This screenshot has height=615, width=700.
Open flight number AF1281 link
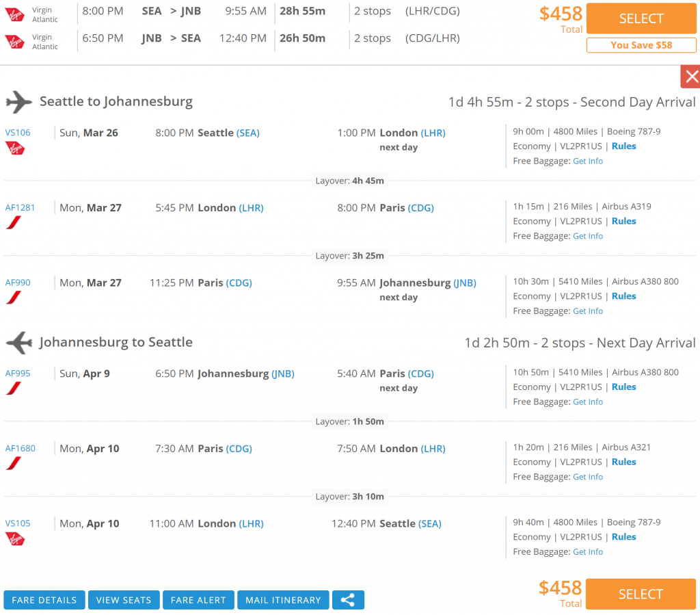pyautogui.click(x=20, y=208)
